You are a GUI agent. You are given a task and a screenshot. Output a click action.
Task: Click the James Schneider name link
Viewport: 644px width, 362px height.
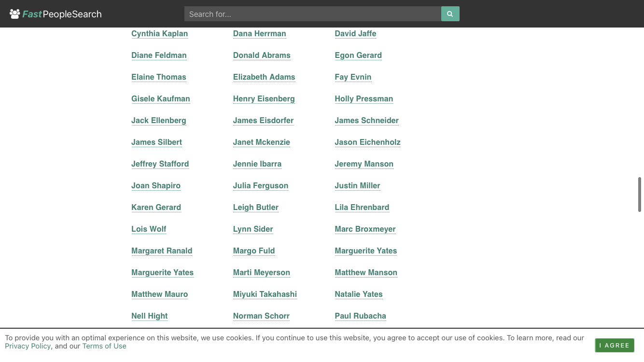[x=367, y=120]
